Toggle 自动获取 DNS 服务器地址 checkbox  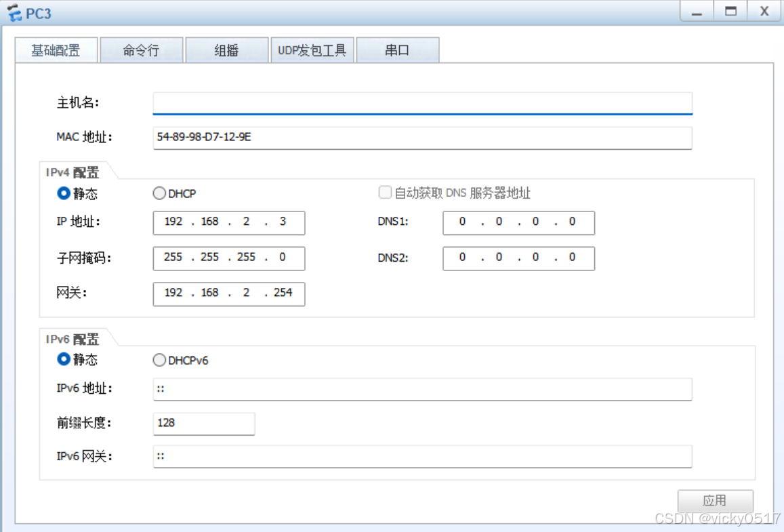pyautogui.click(x=385, y=192)
